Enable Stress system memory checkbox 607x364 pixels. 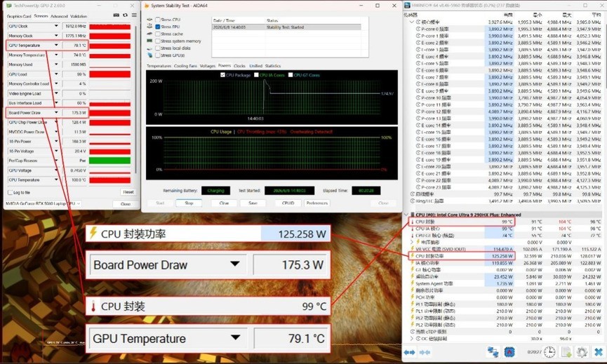158,41
